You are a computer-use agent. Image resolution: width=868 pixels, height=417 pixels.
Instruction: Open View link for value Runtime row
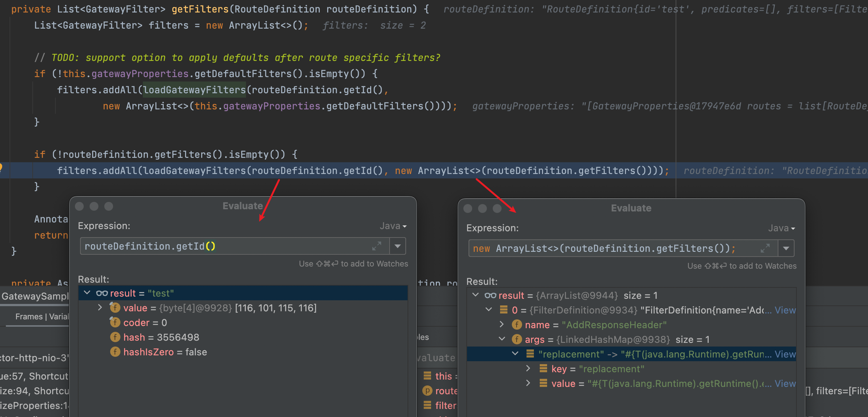point(785,384)
